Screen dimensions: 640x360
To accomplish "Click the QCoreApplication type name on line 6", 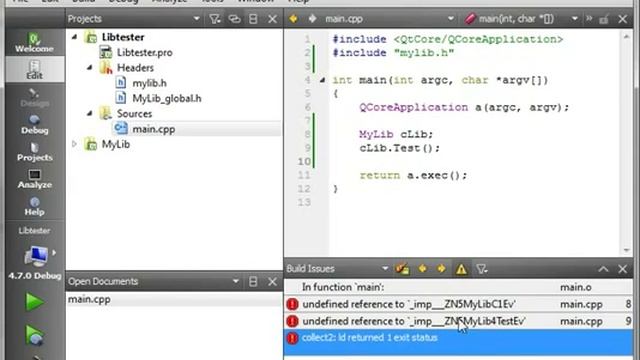I will click(x=413, y=107).
